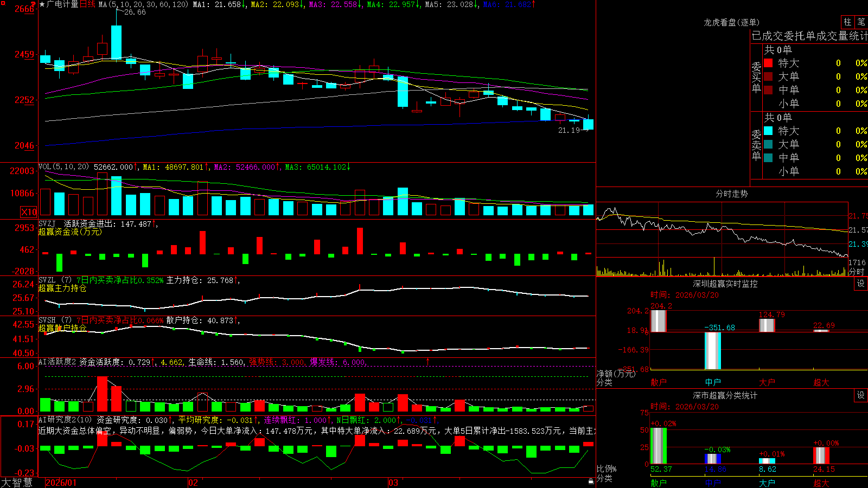Click the lock icon on the date axis
Viewport: 868px width, 488px height.
[x=591, y=481]
